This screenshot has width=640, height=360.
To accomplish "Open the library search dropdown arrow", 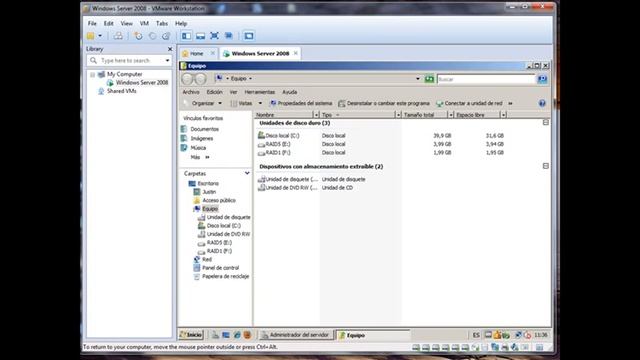I will (x=167, y=60).
